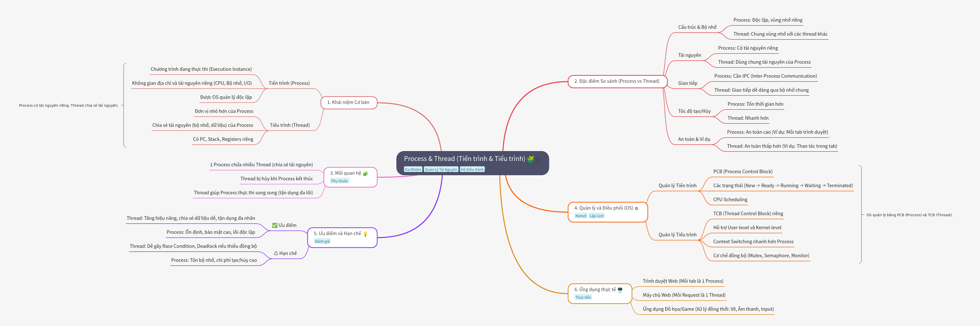Click the puzzle icon in the central topic
980x326 pixels.
tap(530, 159)
